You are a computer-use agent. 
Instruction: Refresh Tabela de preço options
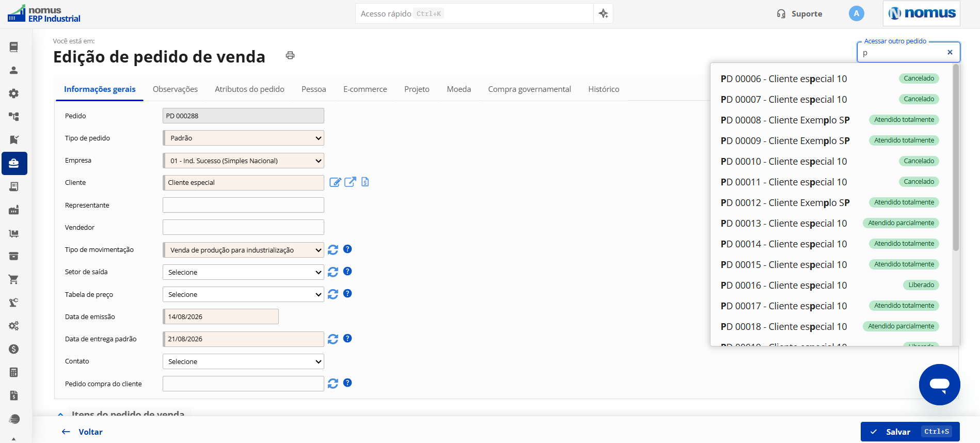tap(333, 294)
